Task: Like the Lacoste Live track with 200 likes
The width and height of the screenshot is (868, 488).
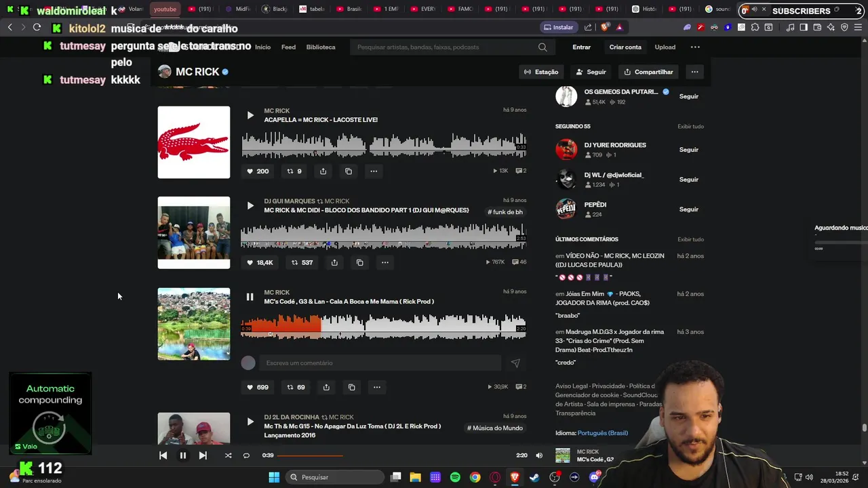Action: (258, 171)
